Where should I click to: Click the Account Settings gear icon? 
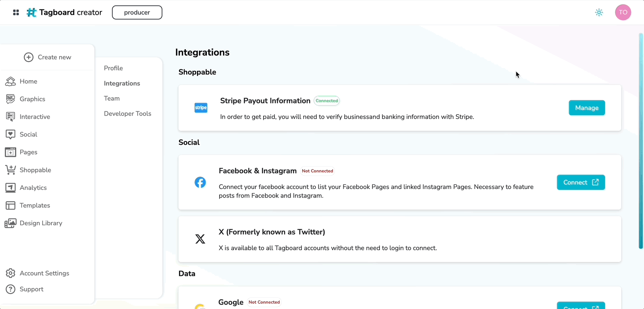tap(10, 273)
